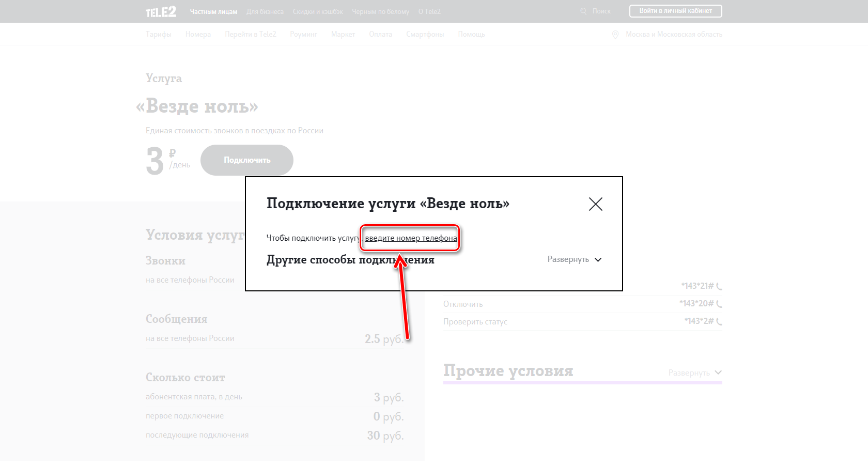Open the «Оплата» menu
The height and width of the screenshot is (466, 868).
click(x=381, y=34)
